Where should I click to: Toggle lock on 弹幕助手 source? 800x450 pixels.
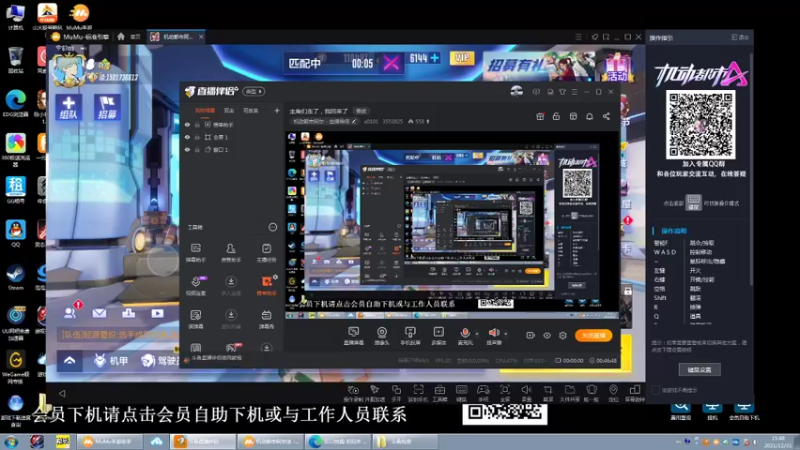tap(197, 124)
